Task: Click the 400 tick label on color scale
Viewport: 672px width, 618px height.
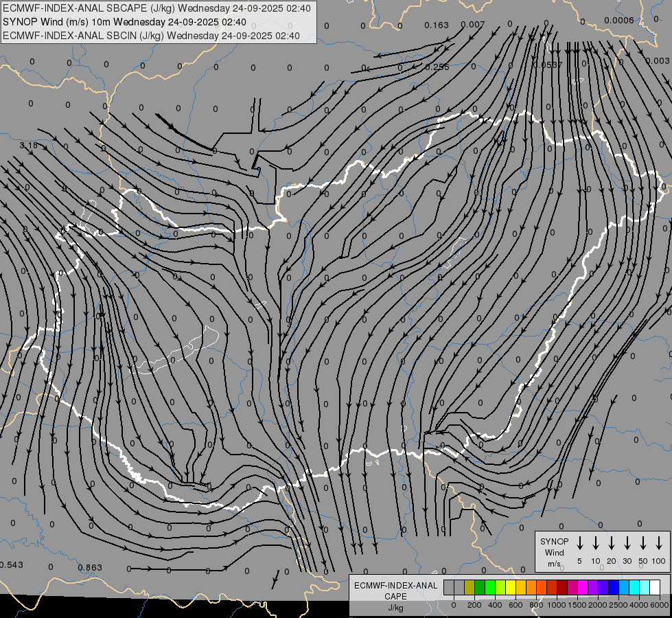Action: [495, 605]
